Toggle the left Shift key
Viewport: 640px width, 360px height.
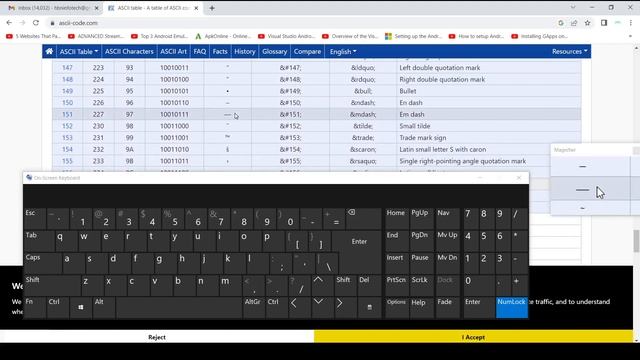tap(52, 285)
